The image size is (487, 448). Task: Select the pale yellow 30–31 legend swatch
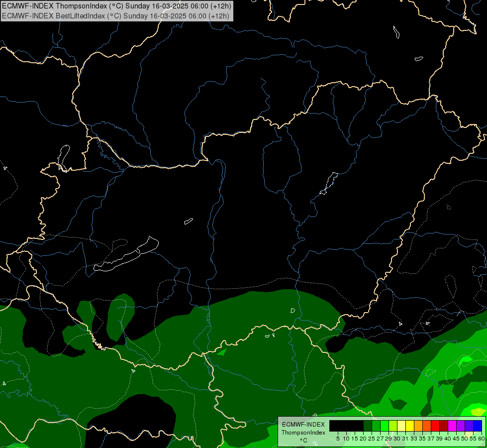point(401,426)
